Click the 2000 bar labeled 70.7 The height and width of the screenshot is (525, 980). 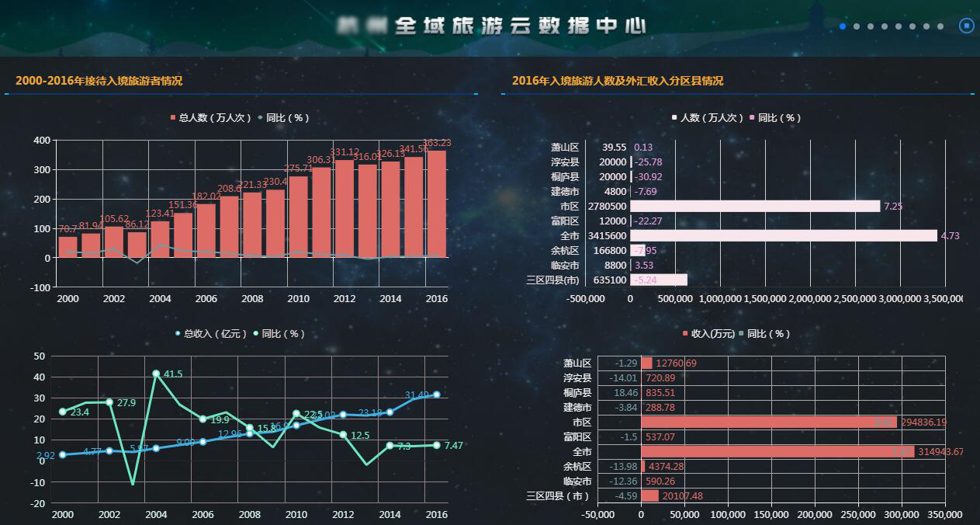pos(68,247)
